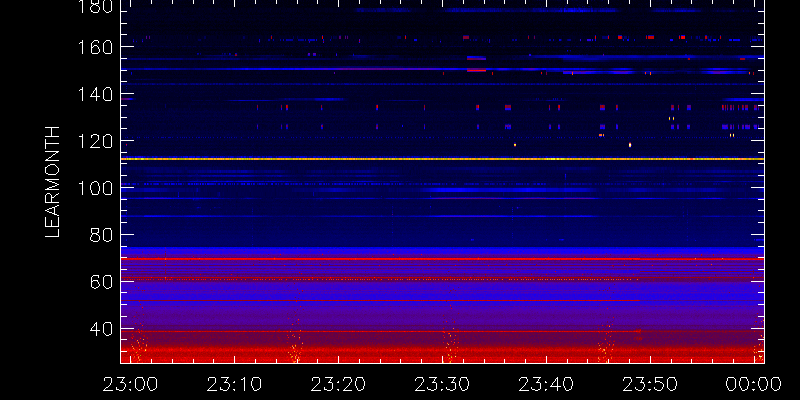Click the 140 frequency axis label
800x400 pixels.
(96, 94)
